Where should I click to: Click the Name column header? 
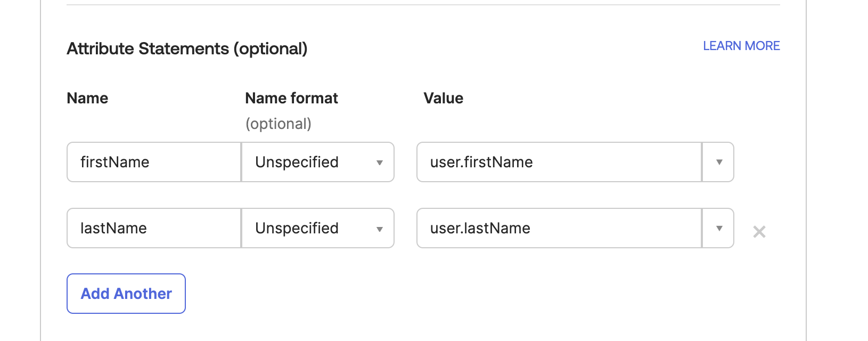pyautogui.click(x=87, y=98)
